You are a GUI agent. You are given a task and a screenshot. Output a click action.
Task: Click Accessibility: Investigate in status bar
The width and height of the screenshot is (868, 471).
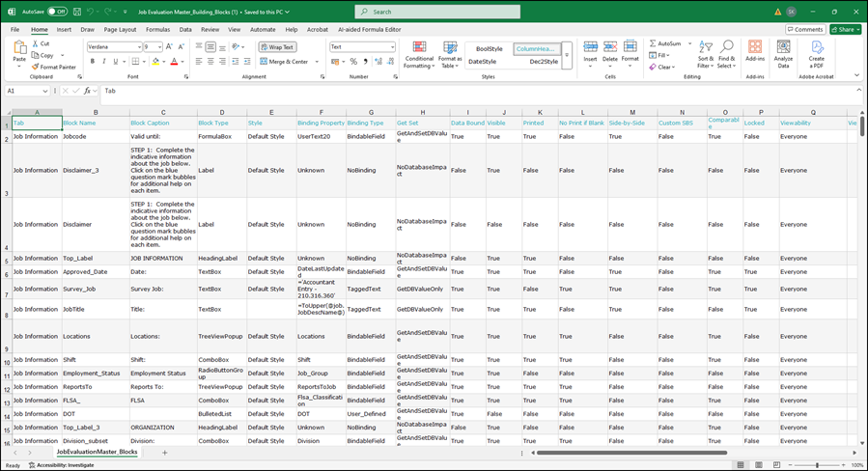point(61,465)
